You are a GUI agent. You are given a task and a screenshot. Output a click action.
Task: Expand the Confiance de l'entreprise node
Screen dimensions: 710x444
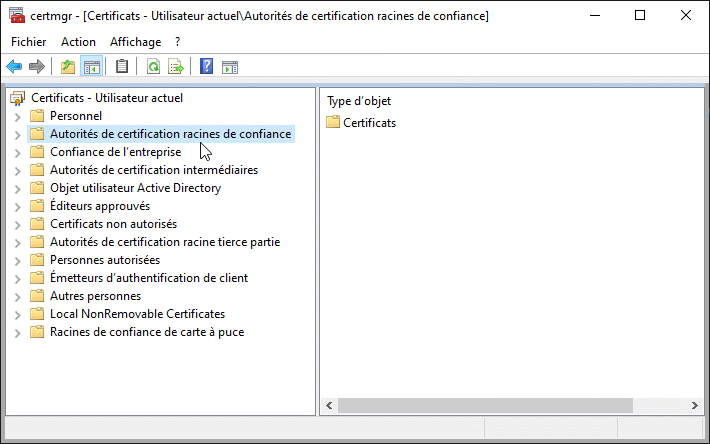[x=17, y=152]
